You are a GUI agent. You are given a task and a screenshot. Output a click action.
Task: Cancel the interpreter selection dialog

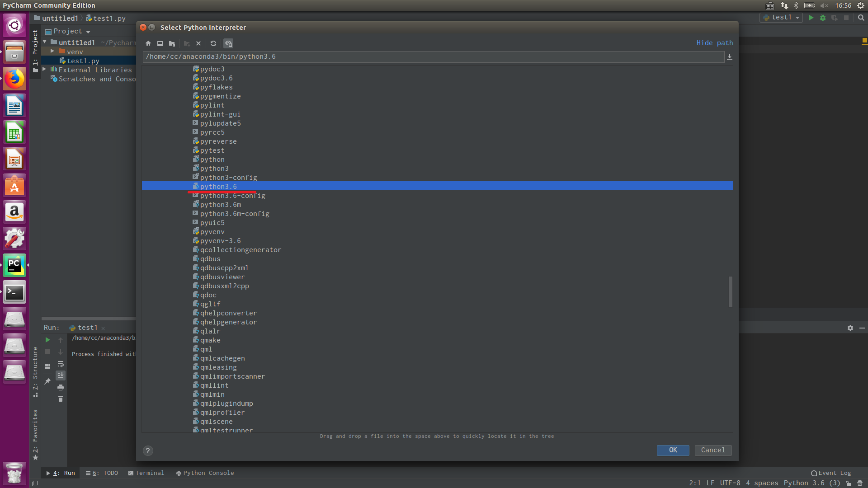click(713, 450)
